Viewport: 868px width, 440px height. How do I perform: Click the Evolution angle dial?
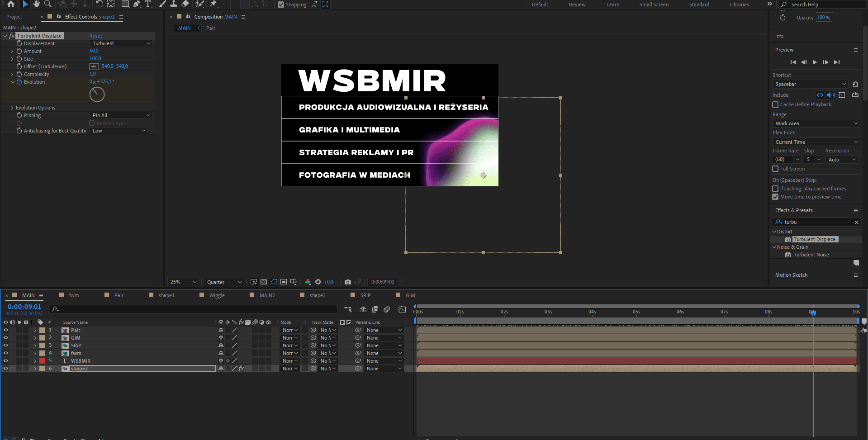(x=97, y=94)
